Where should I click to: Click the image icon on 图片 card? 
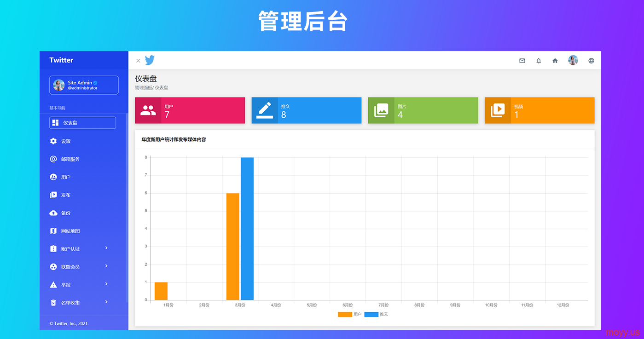click(381, 110)
